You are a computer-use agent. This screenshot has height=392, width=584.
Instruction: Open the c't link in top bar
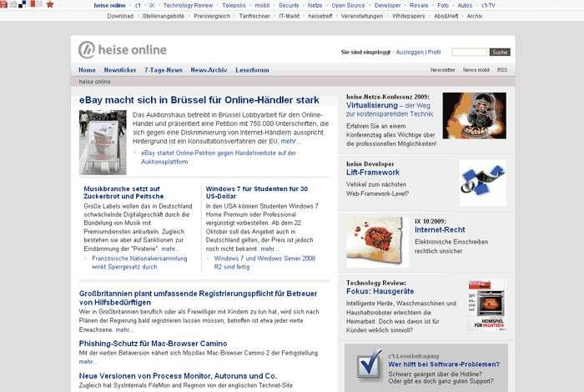pyautogui.click(x=138, y=6)
